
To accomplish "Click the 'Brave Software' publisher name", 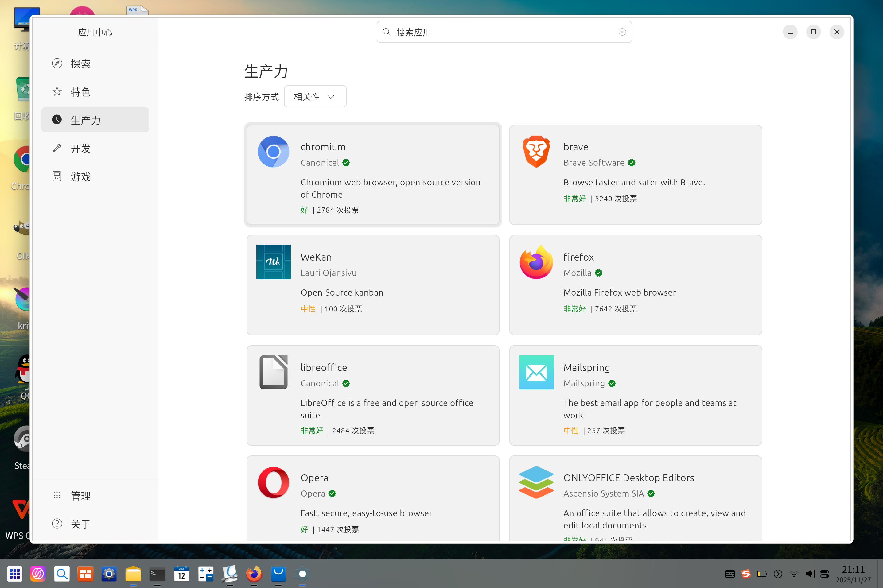I will tap(594, 162).
